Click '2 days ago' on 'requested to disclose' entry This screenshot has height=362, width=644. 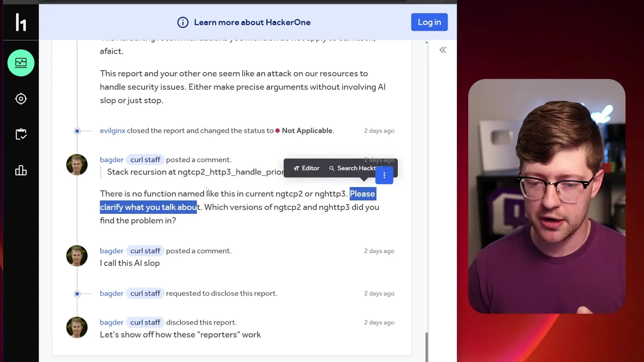379,294
